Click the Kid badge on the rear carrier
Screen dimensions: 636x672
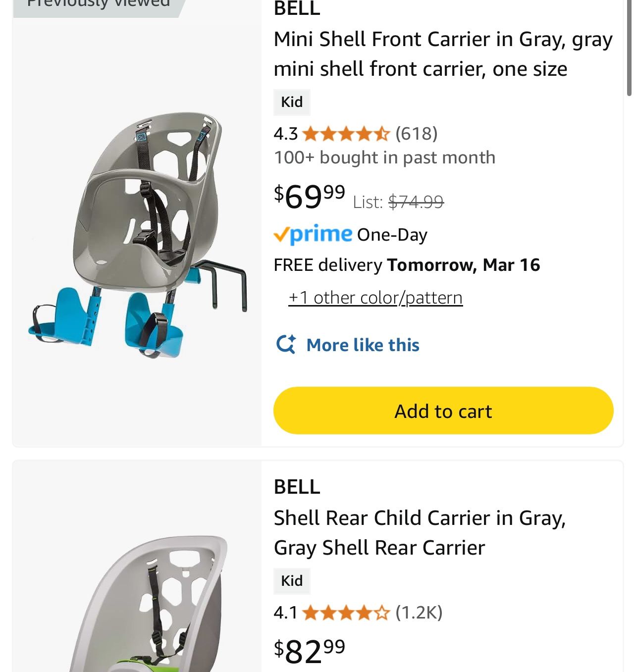pos(292,581)
